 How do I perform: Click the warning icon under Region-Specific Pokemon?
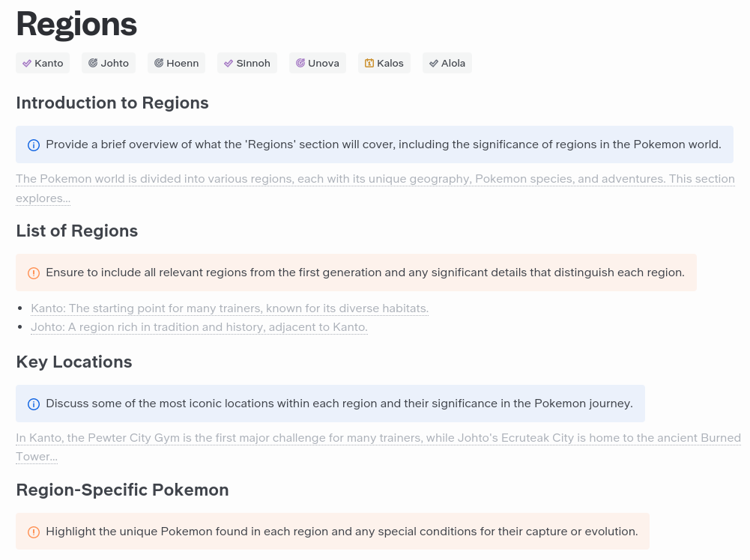click(x=34, y=532)
